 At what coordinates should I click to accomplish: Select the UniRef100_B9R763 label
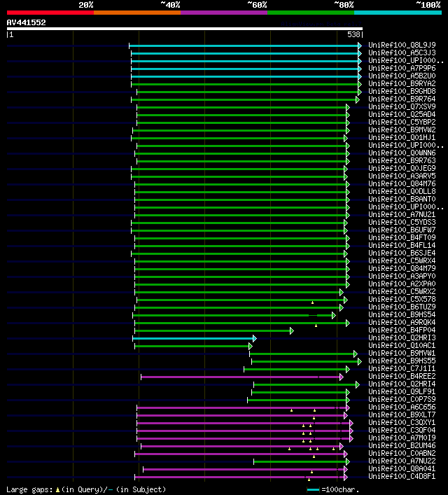(402, 160)
